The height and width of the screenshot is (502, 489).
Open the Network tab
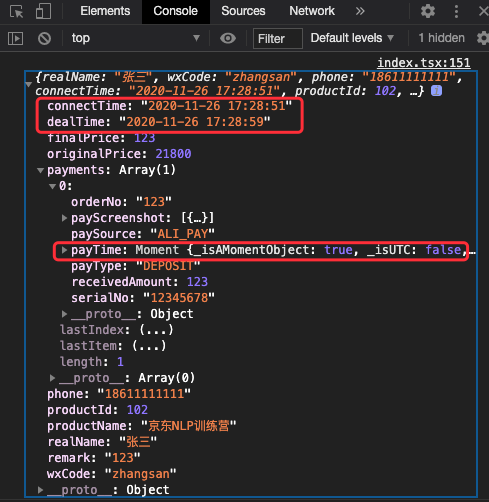point(312,11)
